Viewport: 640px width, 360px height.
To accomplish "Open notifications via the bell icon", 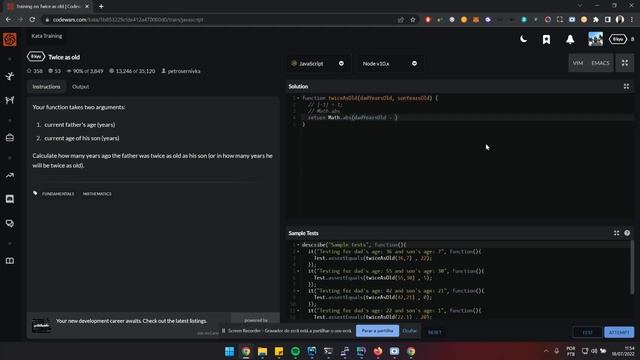I will point(570,39).
